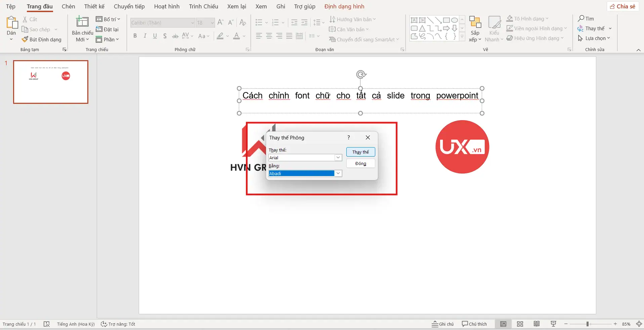The width and height of the screenshot is (644, 330).
Task: Click the Strikethrough icon
Action: 175,36
